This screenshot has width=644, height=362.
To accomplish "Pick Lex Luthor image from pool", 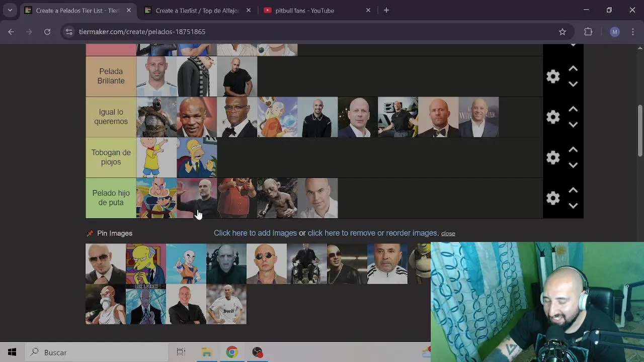I will pos(146,304).
